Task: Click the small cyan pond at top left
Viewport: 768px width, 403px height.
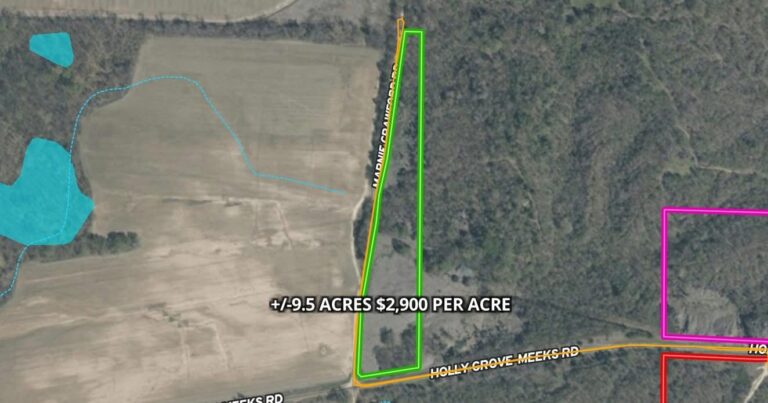Action: [x=52, y=49]
